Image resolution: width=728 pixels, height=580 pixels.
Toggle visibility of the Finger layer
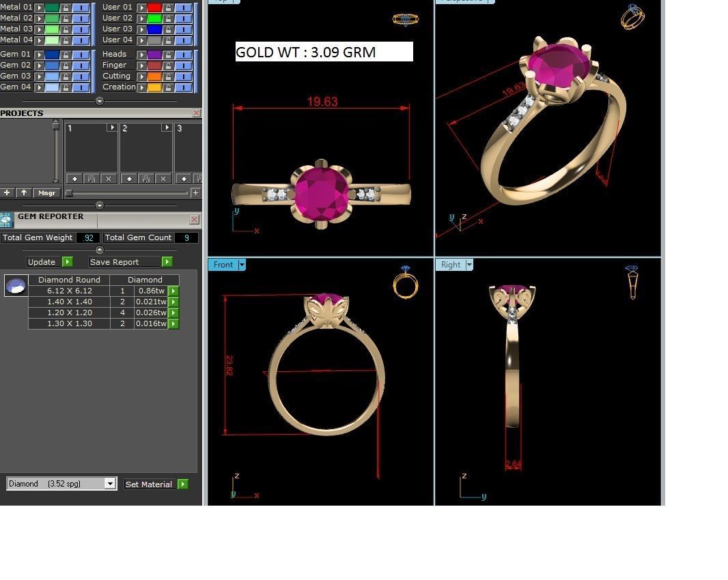click(184, 66)
